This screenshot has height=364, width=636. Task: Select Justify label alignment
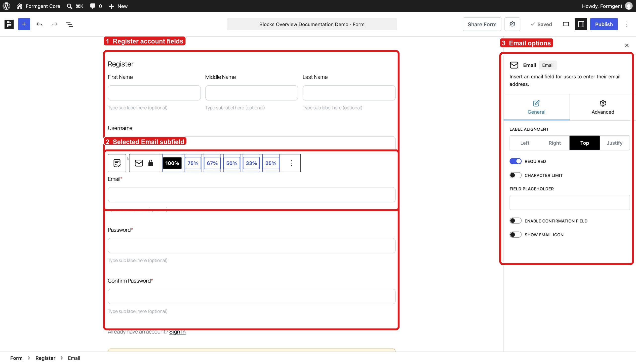coord(614,143)
